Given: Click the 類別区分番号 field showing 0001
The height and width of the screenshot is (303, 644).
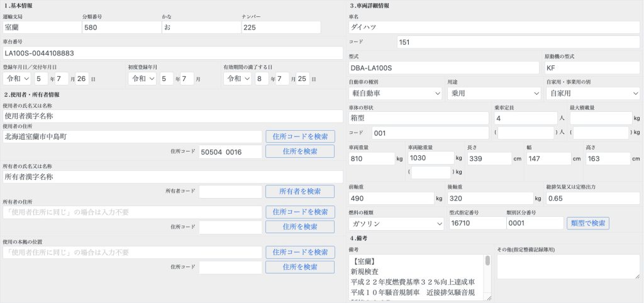Looking at the screenshot, I should coord(535,223).
